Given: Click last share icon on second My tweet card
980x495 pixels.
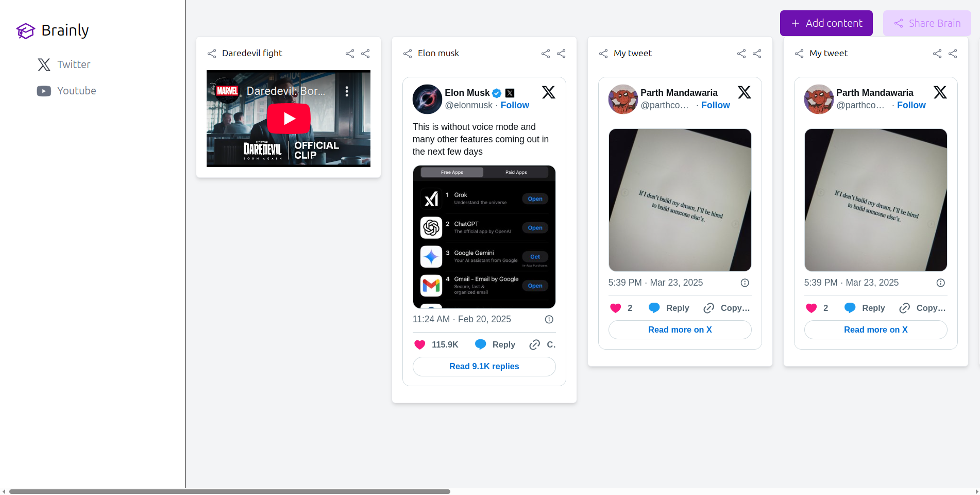Looking at the screenshot, I should pos(953,54).
